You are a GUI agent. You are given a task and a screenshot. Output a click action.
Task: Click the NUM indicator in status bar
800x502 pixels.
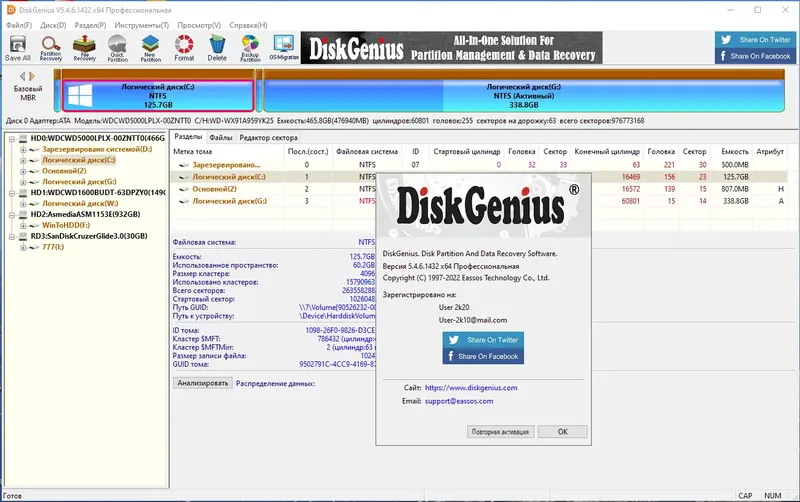coord(772,495)
